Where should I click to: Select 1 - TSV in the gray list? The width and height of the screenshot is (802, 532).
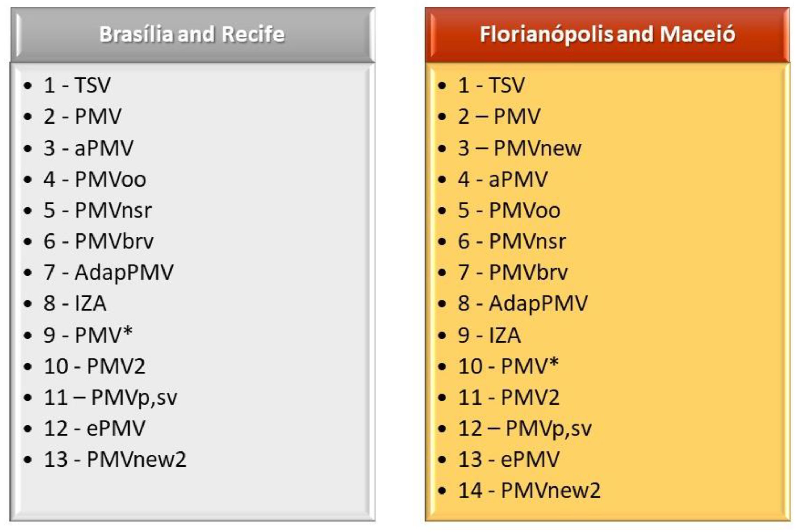pyautogui.click(x=77, y=85)
